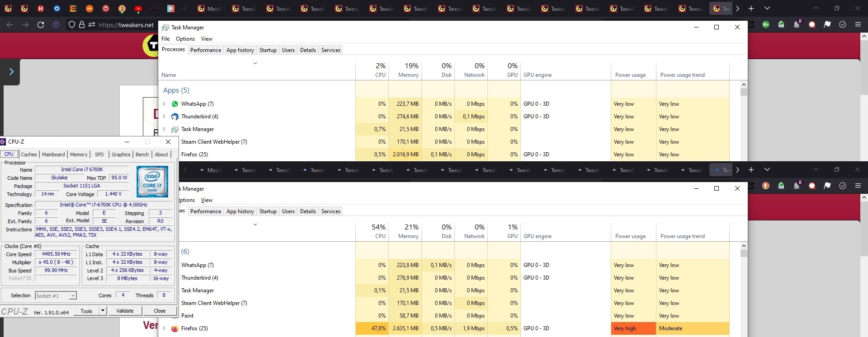Reload the tweakers.net page
The width and height of the screenshot is (868, 337).
click(x=41, y=25)
